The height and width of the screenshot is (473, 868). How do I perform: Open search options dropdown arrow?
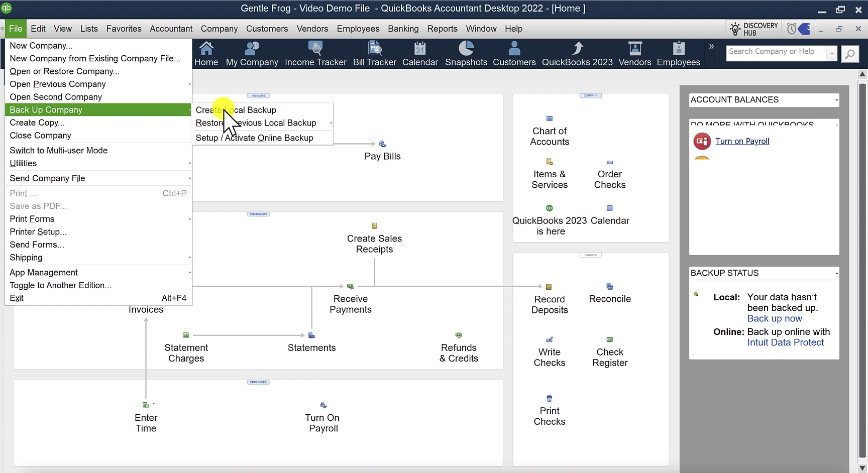[x=832, y=53]
